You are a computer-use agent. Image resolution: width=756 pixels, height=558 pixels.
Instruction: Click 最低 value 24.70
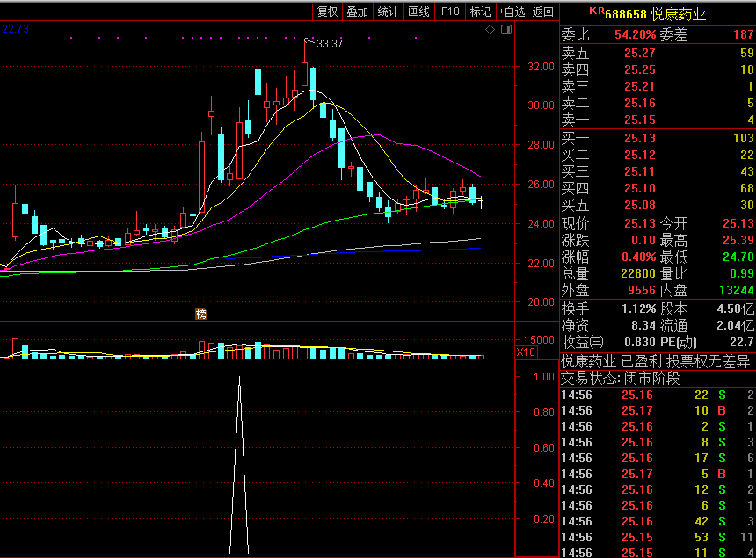coord(738,257)
